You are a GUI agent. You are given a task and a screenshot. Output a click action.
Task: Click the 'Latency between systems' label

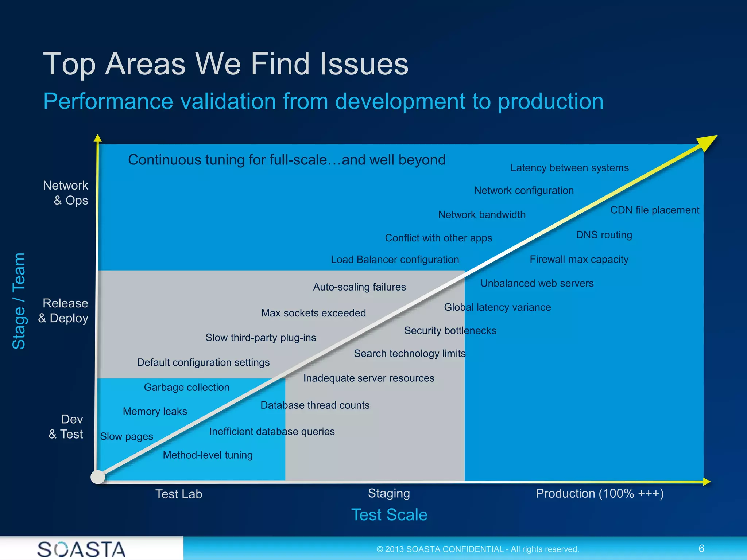(x=569, y=168)
